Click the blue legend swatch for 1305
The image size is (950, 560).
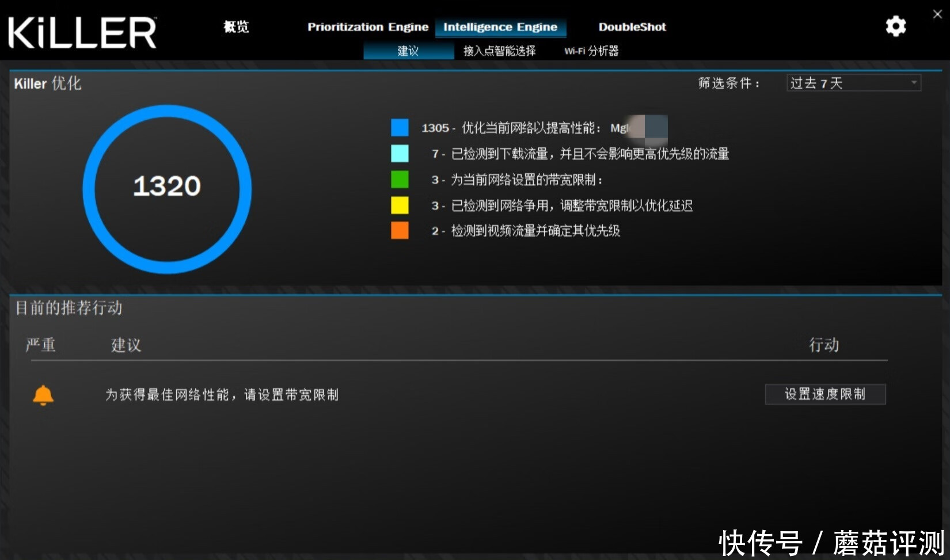click(x=400, y=127)
